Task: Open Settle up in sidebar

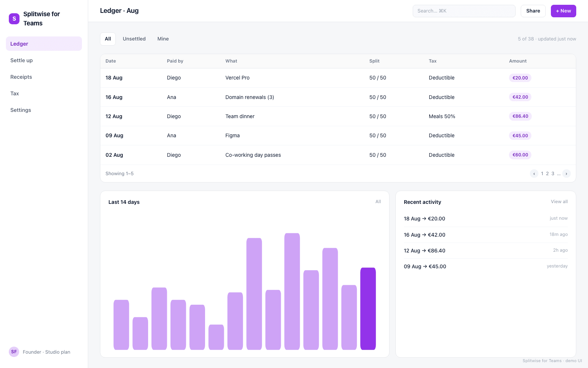Action: (44, 60)
